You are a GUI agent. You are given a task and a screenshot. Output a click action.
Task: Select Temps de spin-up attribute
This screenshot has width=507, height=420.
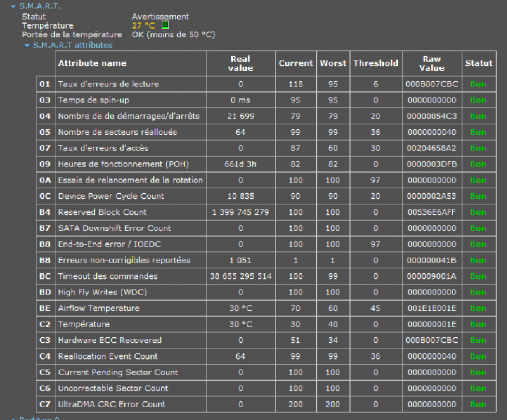pyautogui.click(x=93, y=100)
